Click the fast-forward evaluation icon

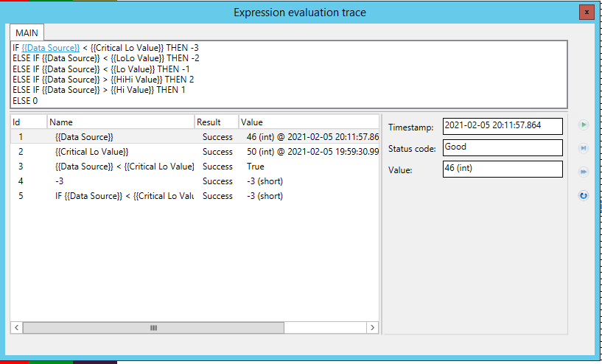[x=584, y=172]
